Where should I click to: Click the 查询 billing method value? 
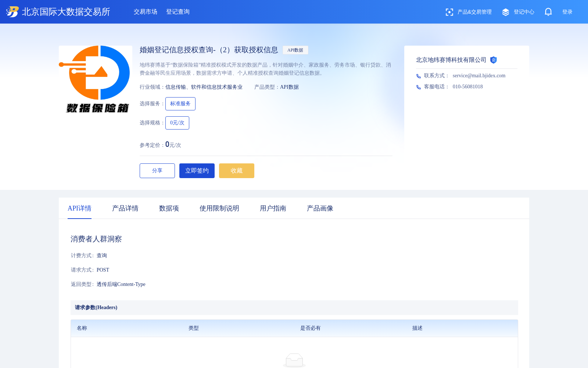pyautogui.click(x=102, y=256)
